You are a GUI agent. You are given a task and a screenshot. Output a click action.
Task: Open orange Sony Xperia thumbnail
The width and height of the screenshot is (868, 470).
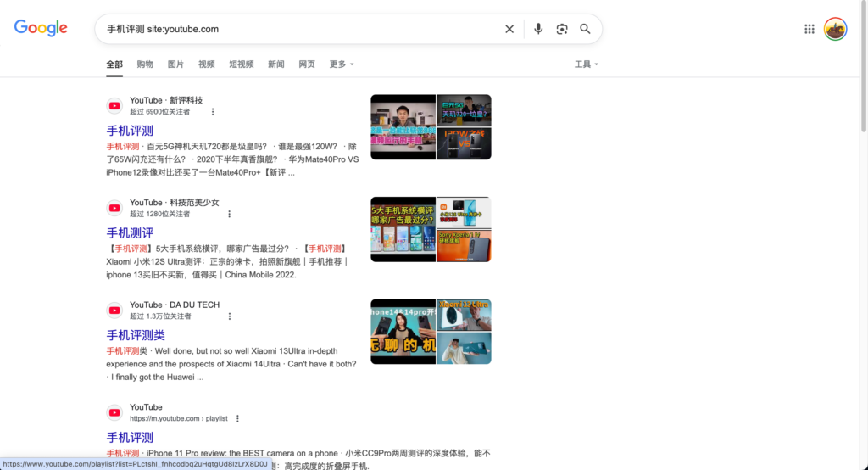click(464, 245)
